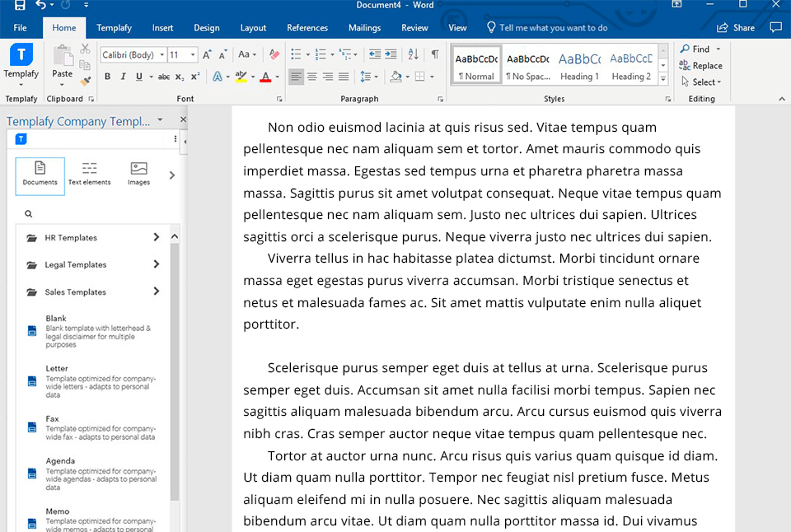Viewport: 791px width, 532px height.
Task: Toggle Bold formatting
Action: coord(107,77)
